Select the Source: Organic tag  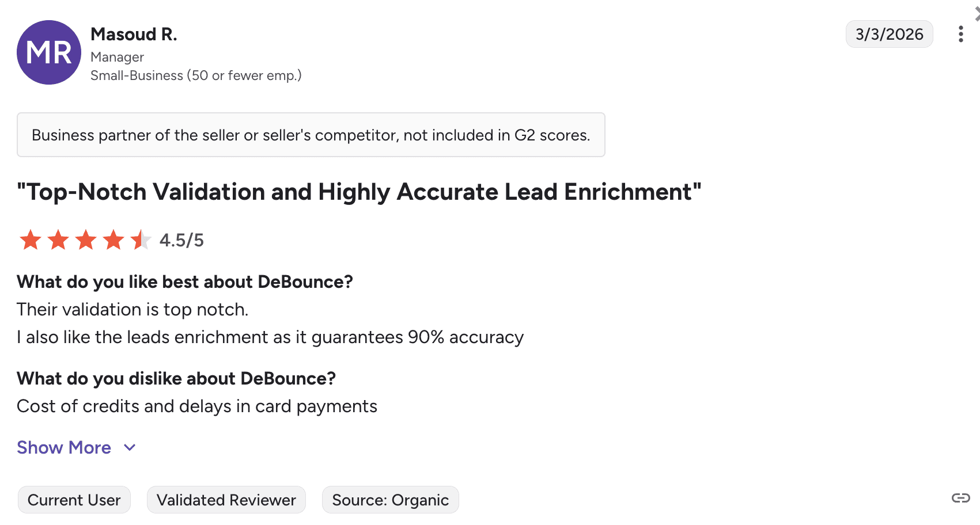tap(390, 500)
